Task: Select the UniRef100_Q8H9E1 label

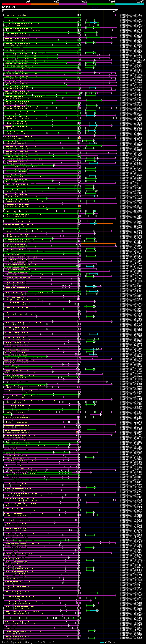Action: [131, 70]
